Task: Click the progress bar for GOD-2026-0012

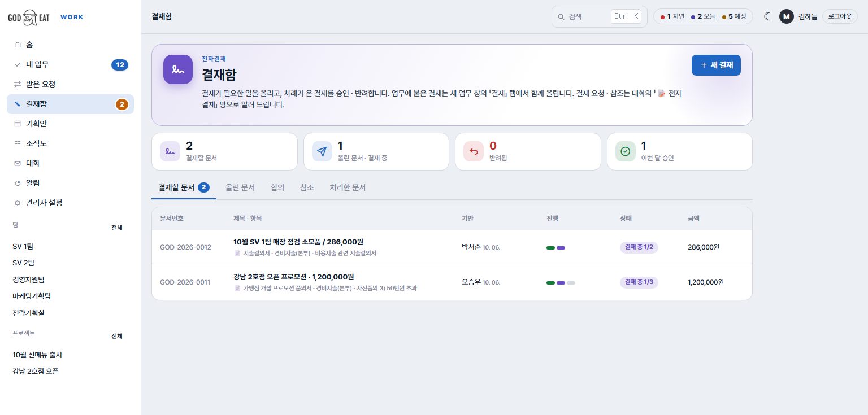Action: (x=555, y=248)
